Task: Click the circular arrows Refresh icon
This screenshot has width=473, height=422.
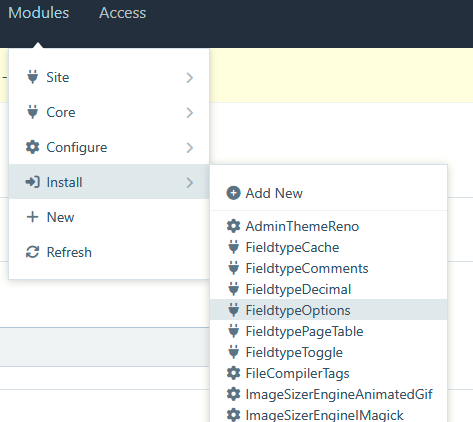Action: 33,252
